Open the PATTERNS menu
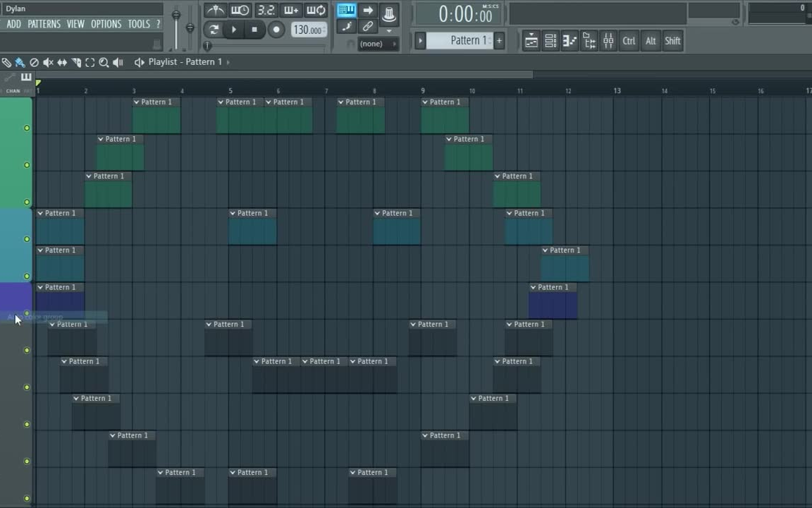Screen dimensions: 812x508 click(44, 23)
